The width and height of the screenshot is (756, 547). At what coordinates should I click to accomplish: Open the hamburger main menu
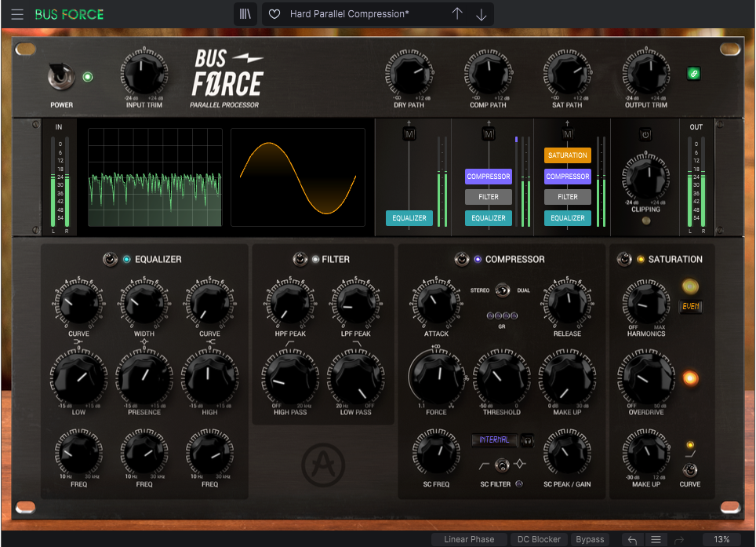click(17, 14)
